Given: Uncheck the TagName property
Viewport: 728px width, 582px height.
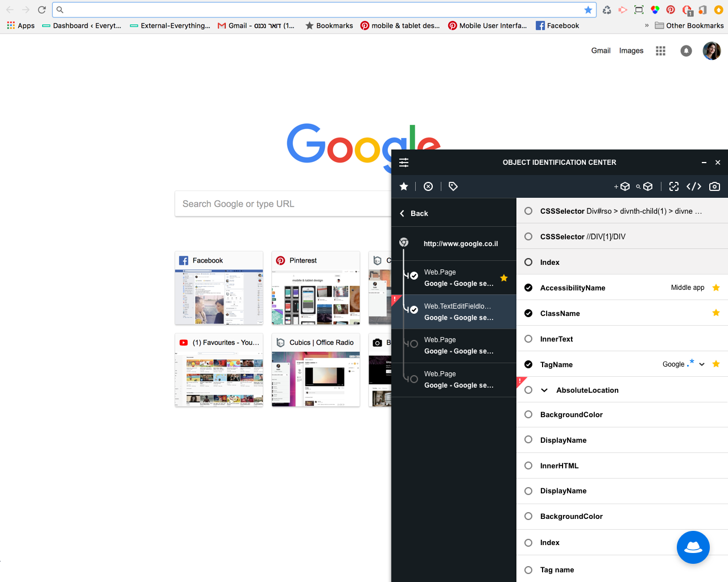Looking at the screenshot, I should click(528, 364).
